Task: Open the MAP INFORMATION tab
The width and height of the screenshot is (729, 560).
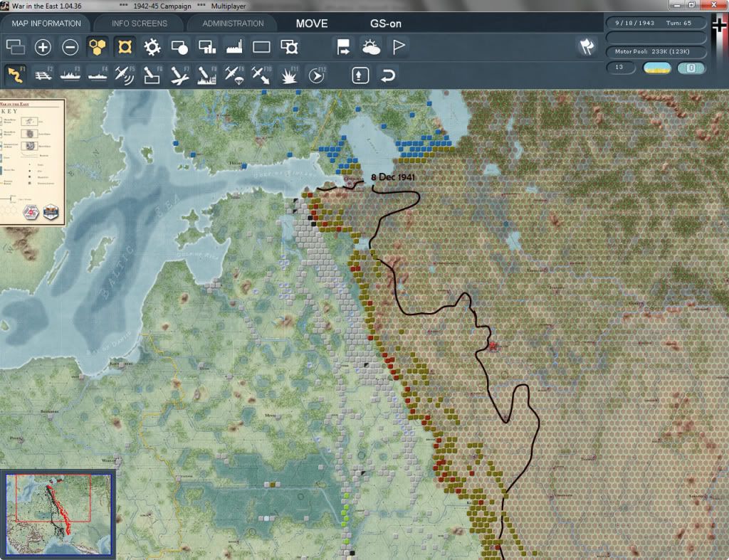Action: point(46,23)
